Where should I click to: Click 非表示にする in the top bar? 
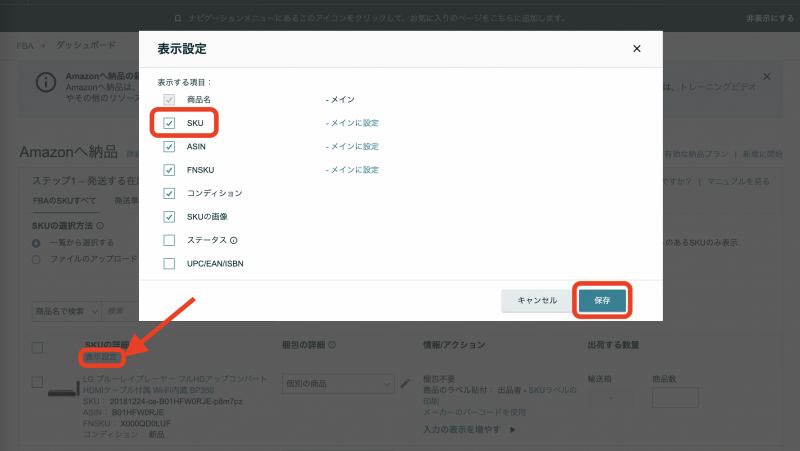tap(770, 18)
